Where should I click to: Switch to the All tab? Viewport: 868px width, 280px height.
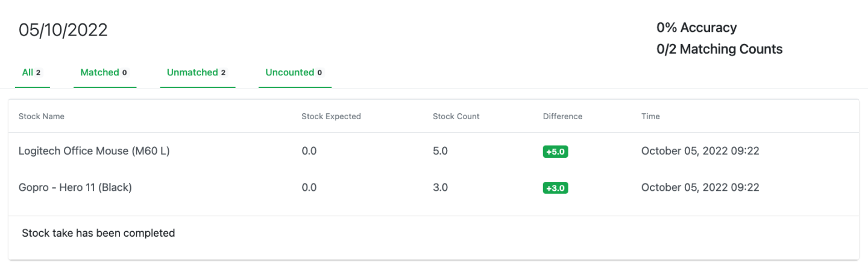pyautogui.click(x=32, y=73)
